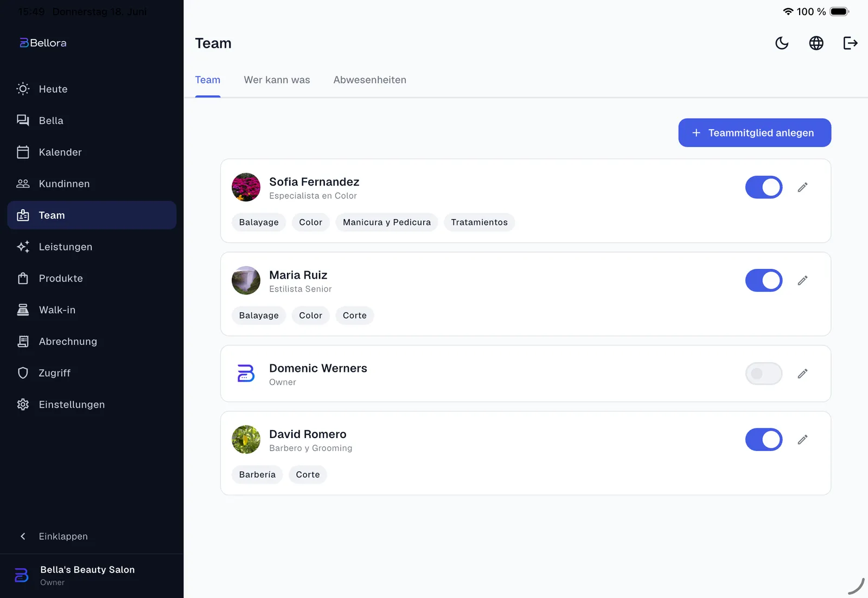Click Especialista en Color subtitle
Screen dimensions: 868x598
313,196
